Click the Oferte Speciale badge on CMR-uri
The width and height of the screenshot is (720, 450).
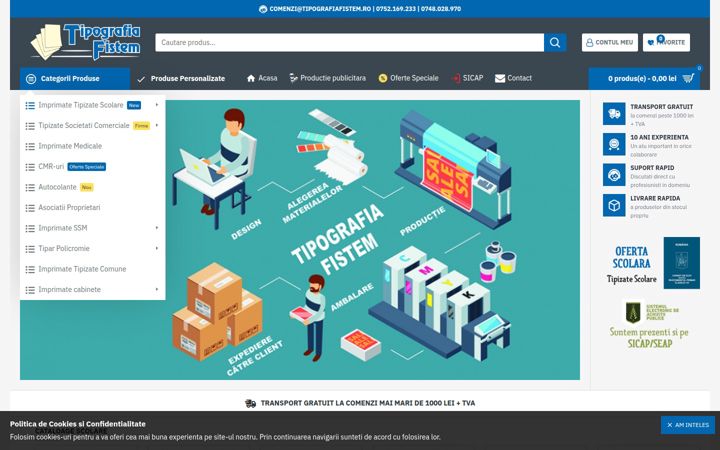click(87, 167)
